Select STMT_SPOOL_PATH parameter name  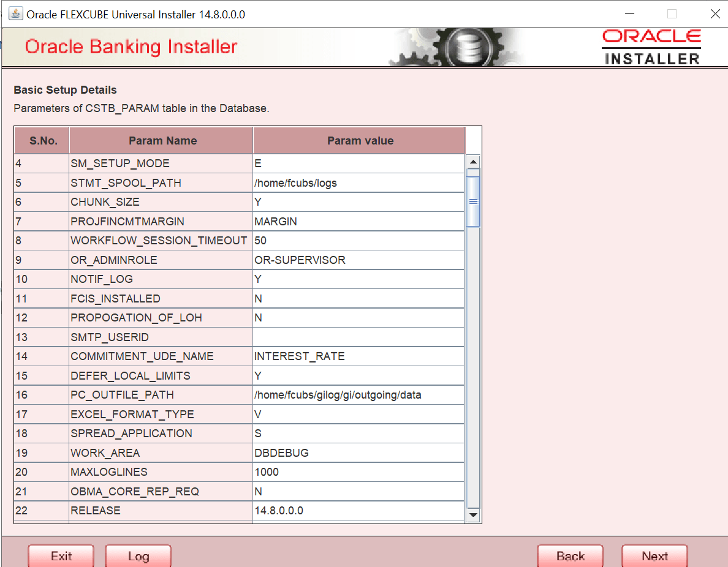tap(161, 183)
